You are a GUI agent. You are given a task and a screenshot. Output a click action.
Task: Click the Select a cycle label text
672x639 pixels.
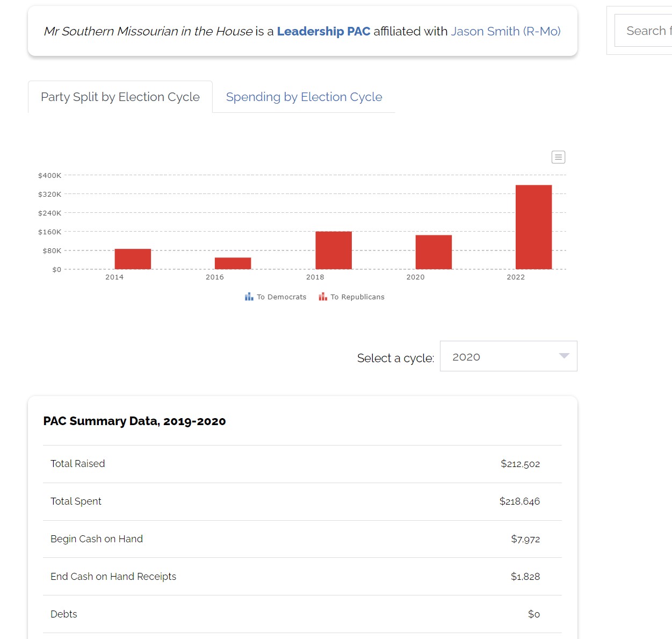395,358
